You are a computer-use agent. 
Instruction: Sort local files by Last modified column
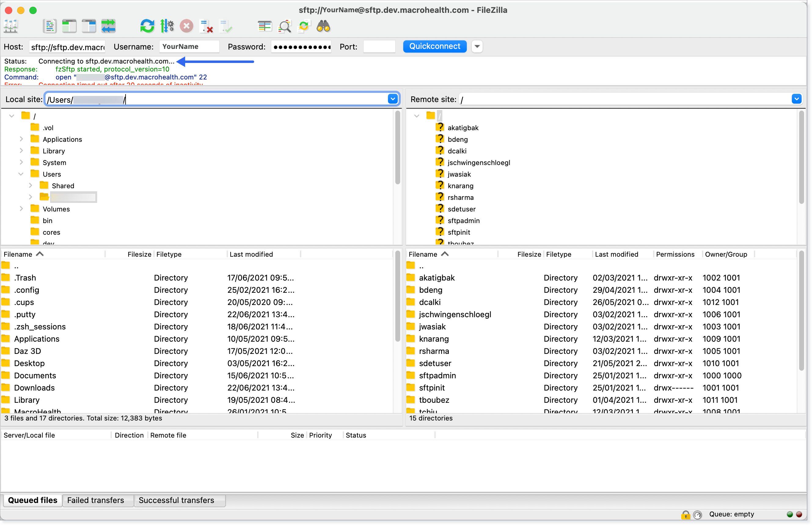click(264, 254)
